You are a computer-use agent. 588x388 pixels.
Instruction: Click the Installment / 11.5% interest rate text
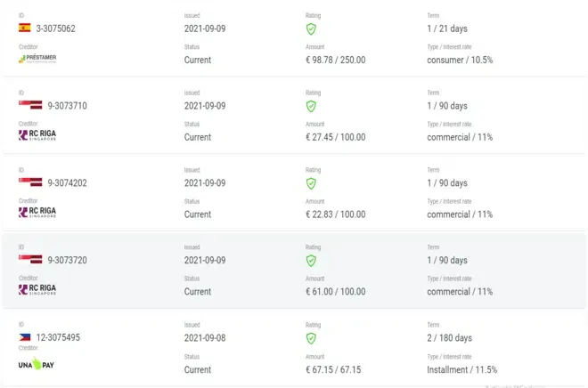(x=461, y=369)
